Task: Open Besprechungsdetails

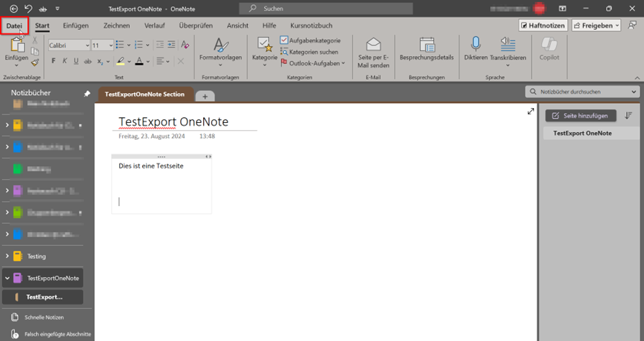Action: click(427, 49)
